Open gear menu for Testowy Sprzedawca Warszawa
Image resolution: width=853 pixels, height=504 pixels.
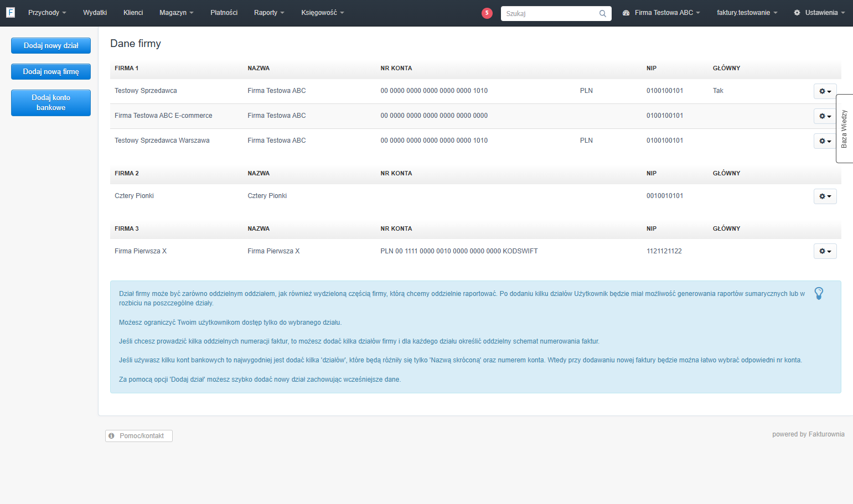[825, 141]
